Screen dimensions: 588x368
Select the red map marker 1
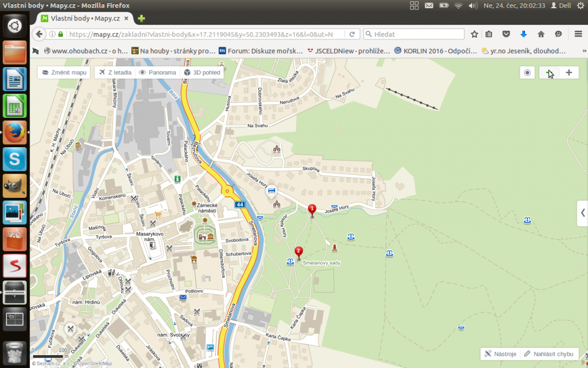coord(312,210)
